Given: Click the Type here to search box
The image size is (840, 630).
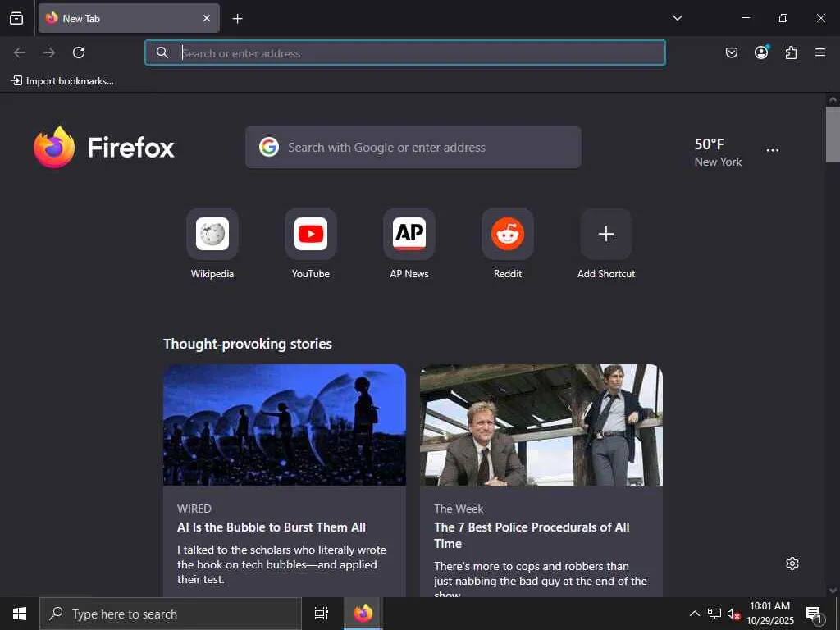Looking at the screenshot, I should (x=171, y=614).
